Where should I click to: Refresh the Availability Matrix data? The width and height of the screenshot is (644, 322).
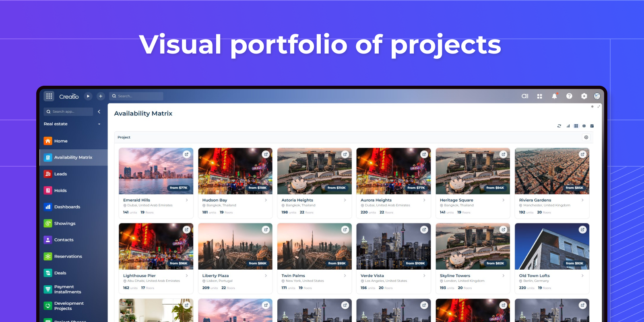(x=559, y=126)
